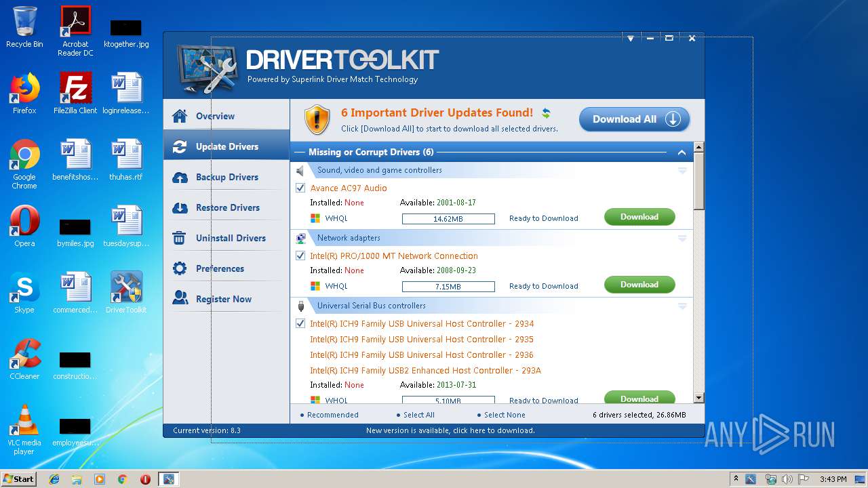Open the DriverToolkit desktop shortcut

pos(126,292)
